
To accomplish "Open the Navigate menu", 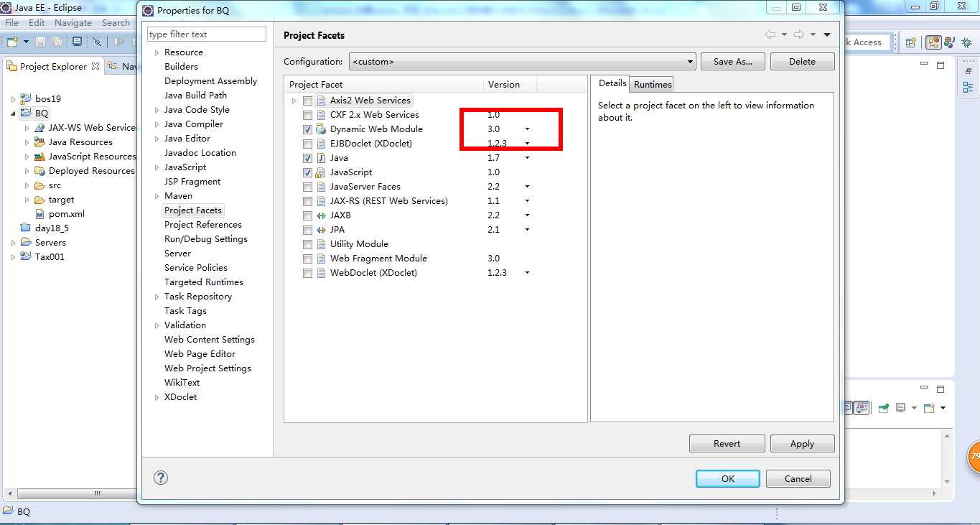I will click(73, 22).
